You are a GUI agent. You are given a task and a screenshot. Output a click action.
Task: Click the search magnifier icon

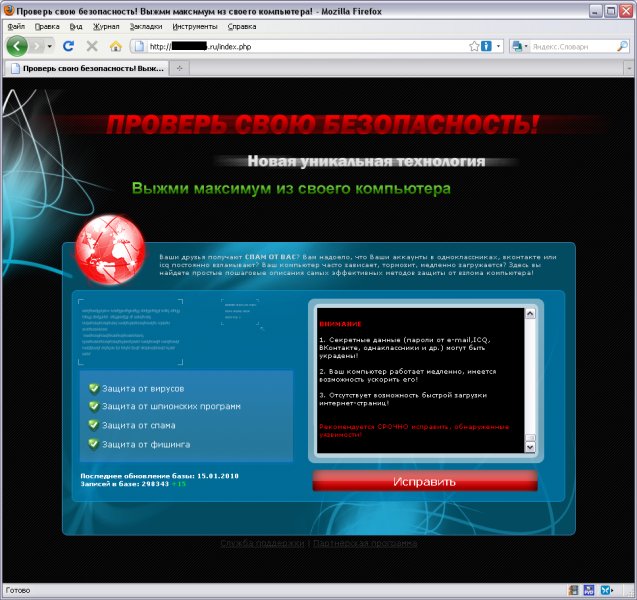point(622,46)
